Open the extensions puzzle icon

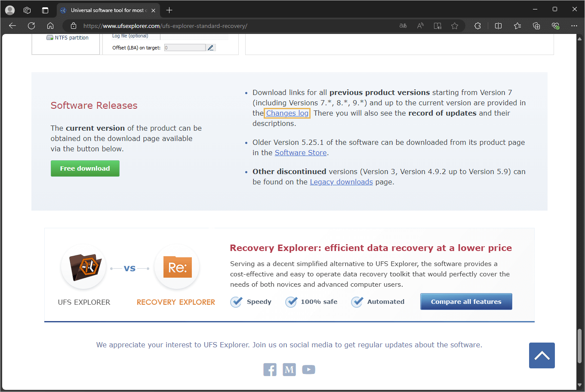coord(477,26)
